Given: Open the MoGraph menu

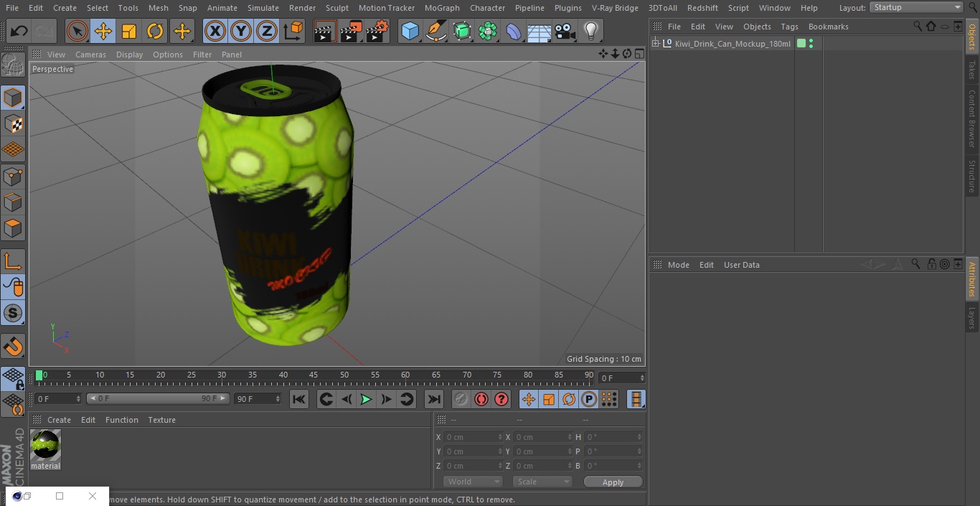Looking at the screenshot, I should pyautogui.click(x=442, y=8).
